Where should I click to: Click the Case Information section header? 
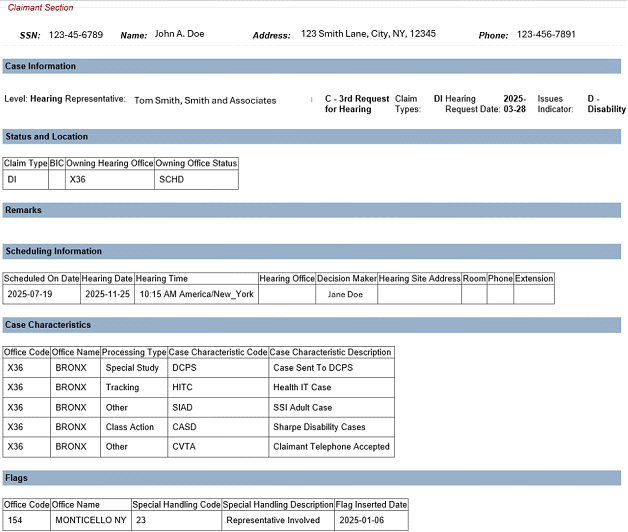tap(40, 67)
